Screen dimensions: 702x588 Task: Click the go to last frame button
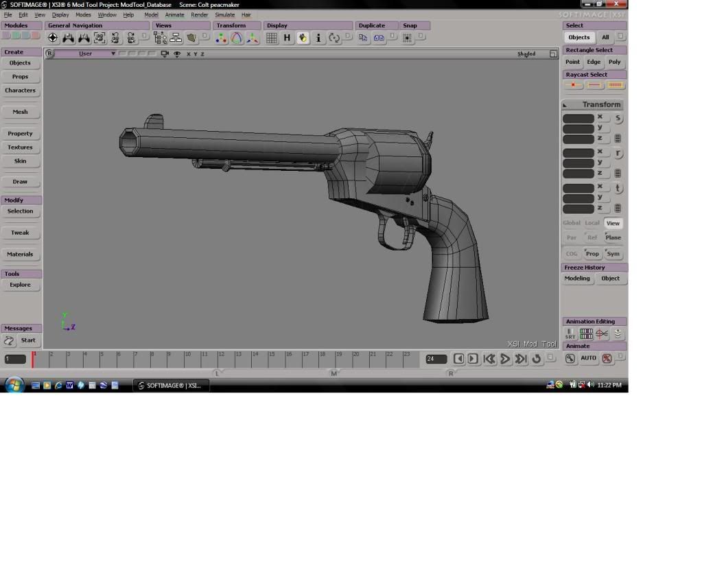(x=520, y=359)
